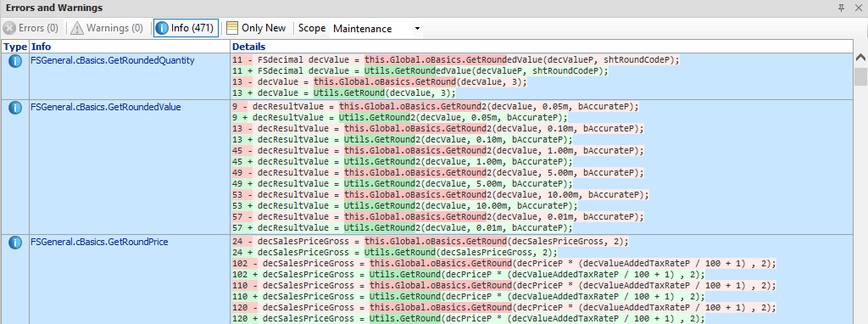This screenshot has width=868, height=324.
Task: Click line '110 - decSalesPriceGross' removed line
Action: [504, 285]
